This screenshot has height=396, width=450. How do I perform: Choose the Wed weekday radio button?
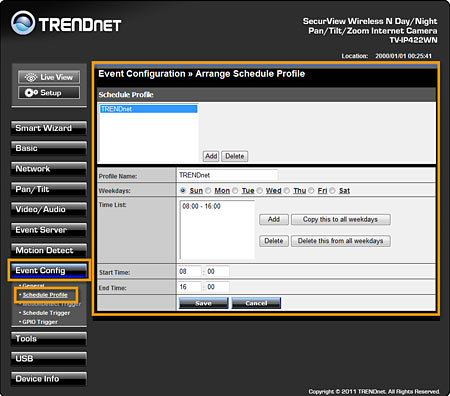(260, 190)
